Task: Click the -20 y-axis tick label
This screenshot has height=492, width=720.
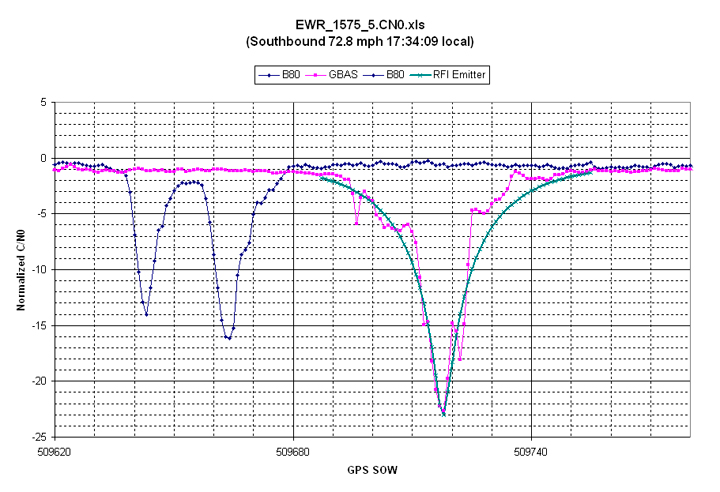Action: [39, 381]
